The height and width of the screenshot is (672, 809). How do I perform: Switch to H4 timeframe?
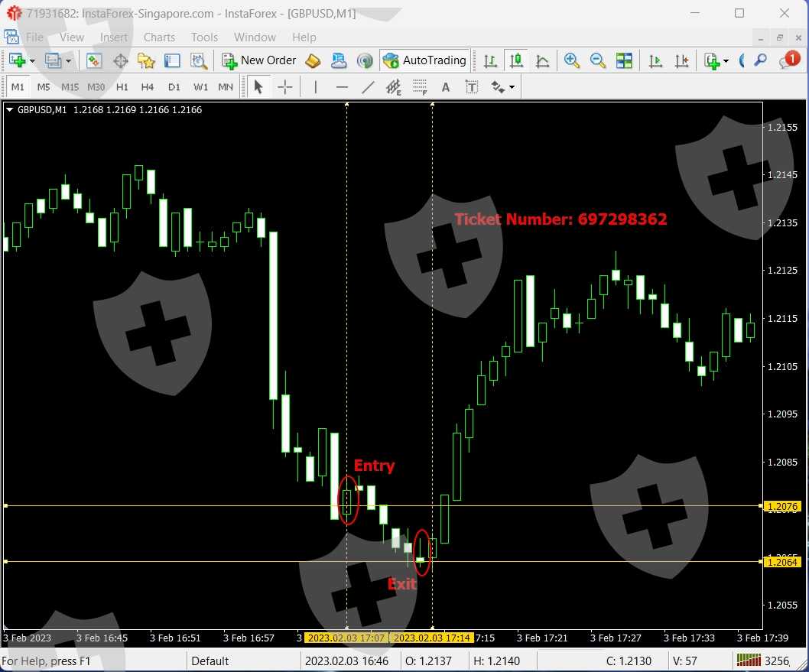148,87
